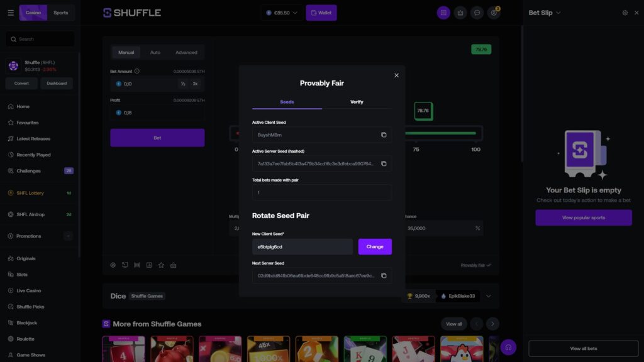Switch to Verify tab
This screenshot has height=362, width=644.
[357, 102]
